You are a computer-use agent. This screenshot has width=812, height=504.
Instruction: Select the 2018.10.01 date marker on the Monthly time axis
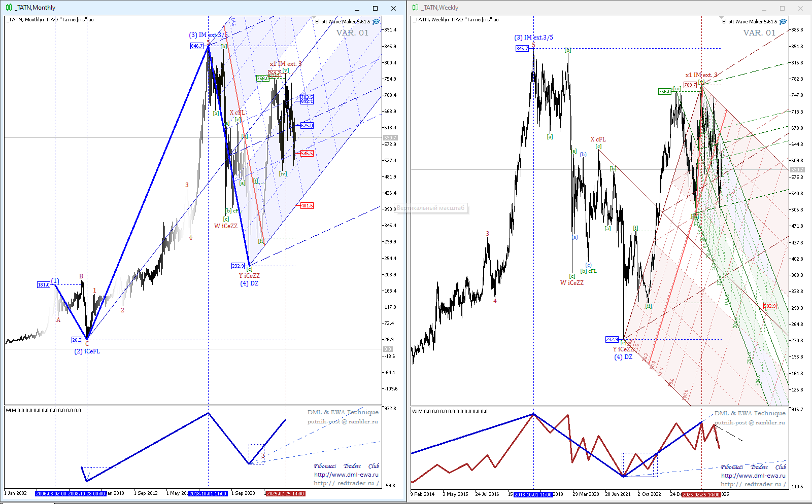[x=208, y=493]
